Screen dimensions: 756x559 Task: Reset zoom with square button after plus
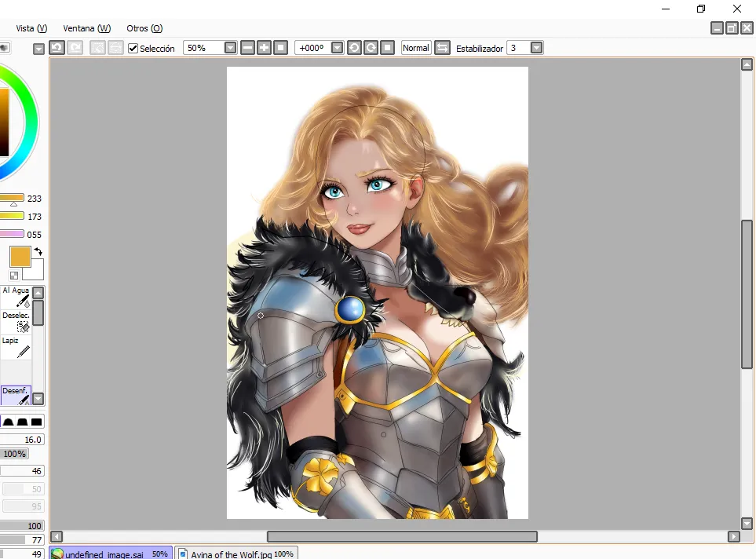point(280,48)
